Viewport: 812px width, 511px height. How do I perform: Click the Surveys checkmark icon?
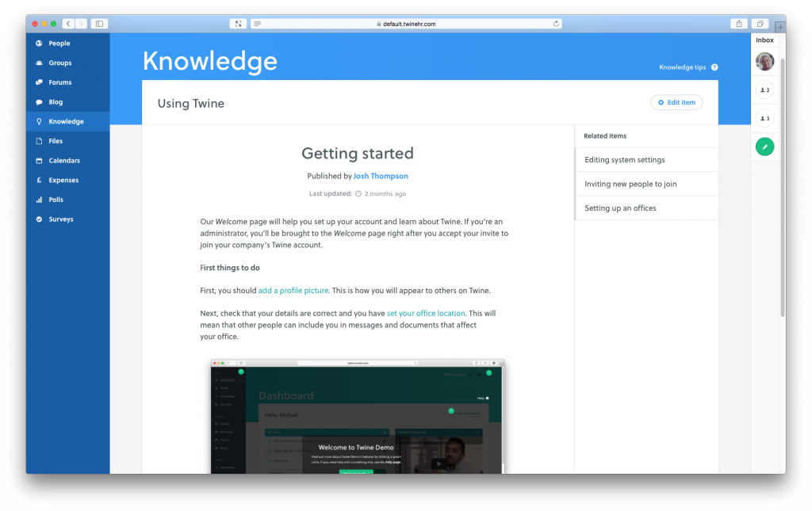pos(39,219)
